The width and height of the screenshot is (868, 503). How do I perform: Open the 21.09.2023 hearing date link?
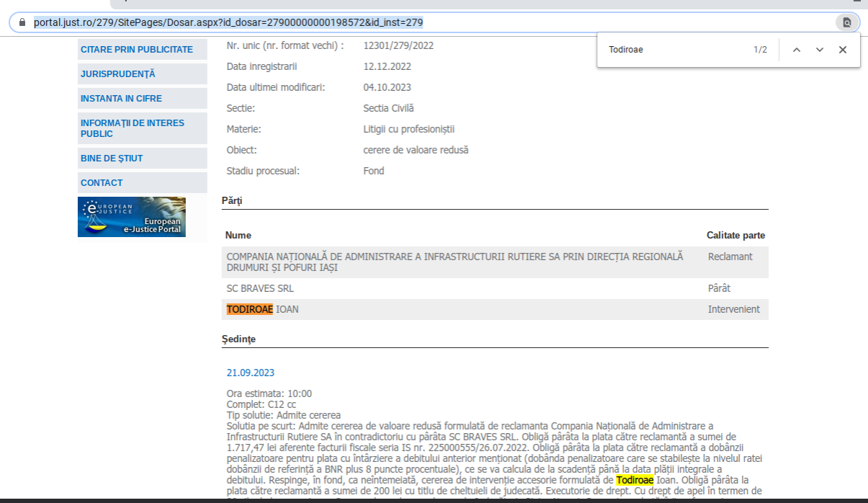point(250,373)
